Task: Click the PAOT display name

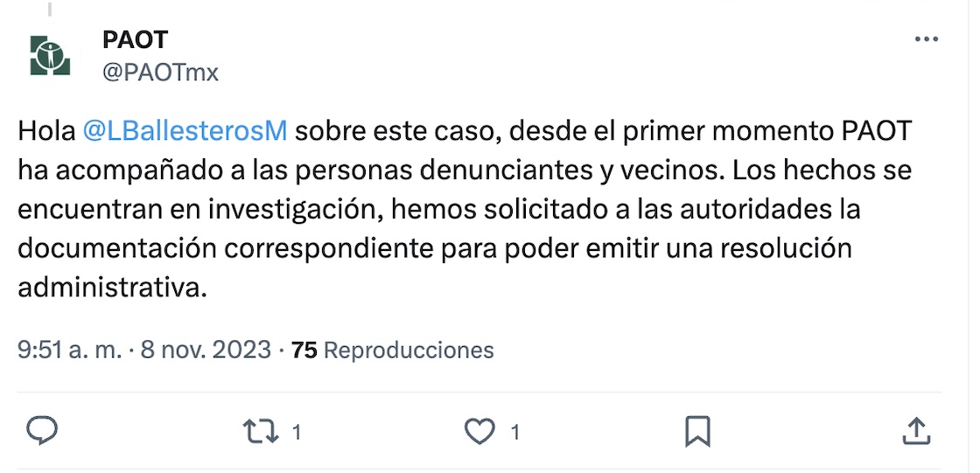Action: pyautogui.click(x=135, y=39)
